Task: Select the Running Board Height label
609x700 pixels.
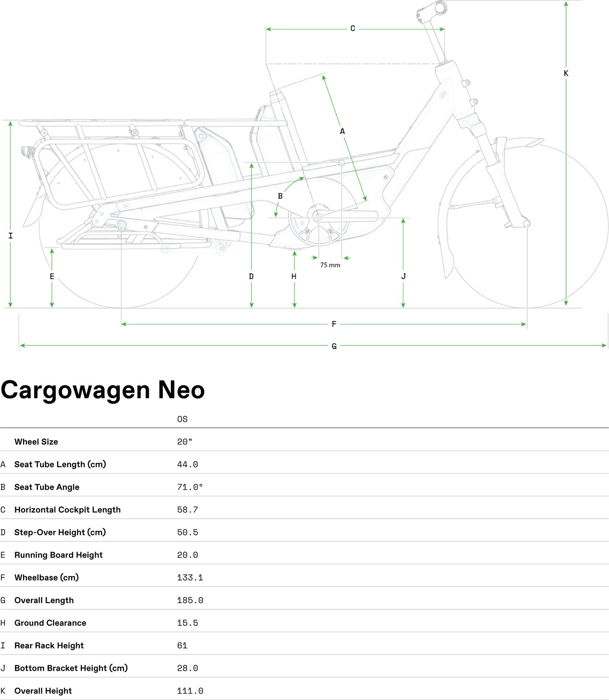Action: [59, 555]
